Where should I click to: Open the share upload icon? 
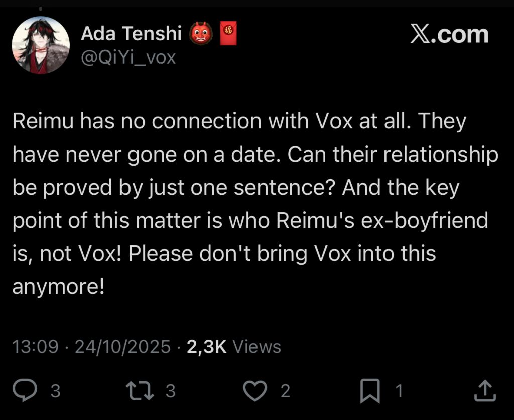(485, 390)
